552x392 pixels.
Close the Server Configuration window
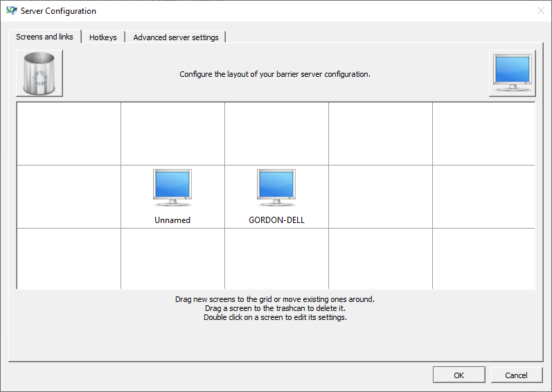(540, 11)
